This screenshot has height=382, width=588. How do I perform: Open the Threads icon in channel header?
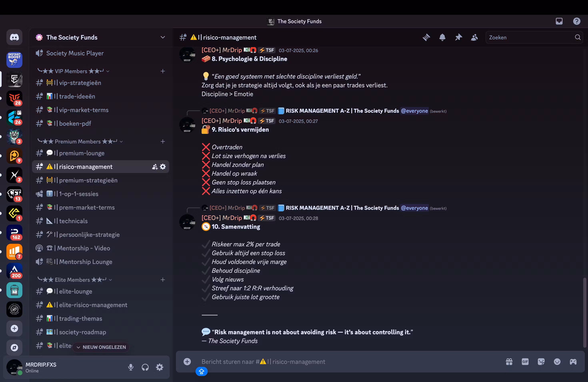point(426,37)
